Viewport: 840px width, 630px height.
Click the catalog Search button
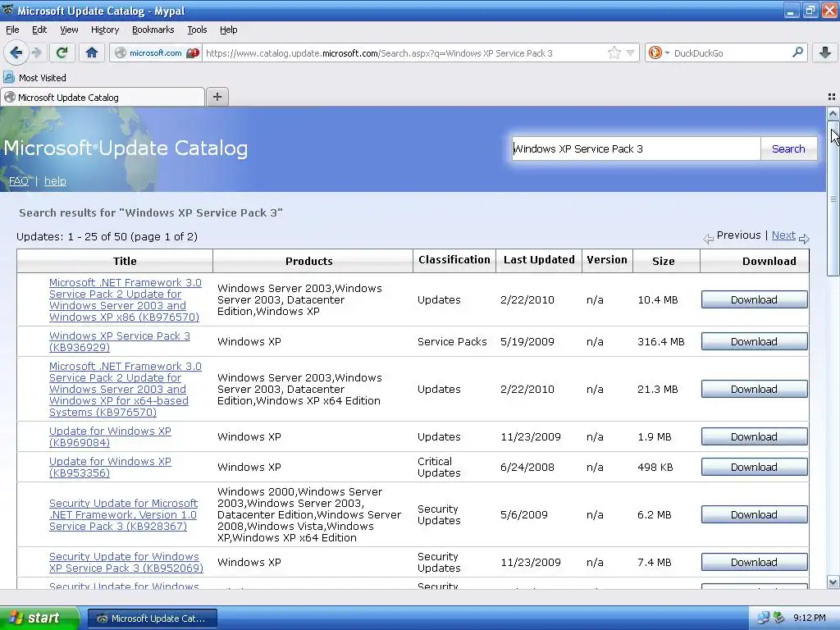coord(788,148)
